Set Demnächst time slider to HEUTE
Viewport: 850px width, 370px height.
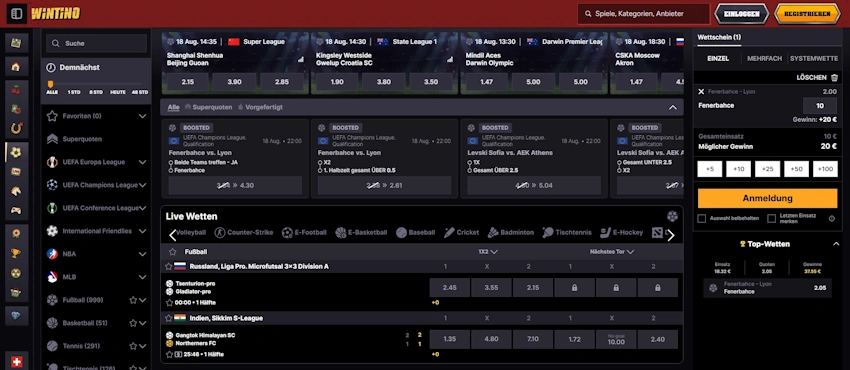(x=118, y=92)
